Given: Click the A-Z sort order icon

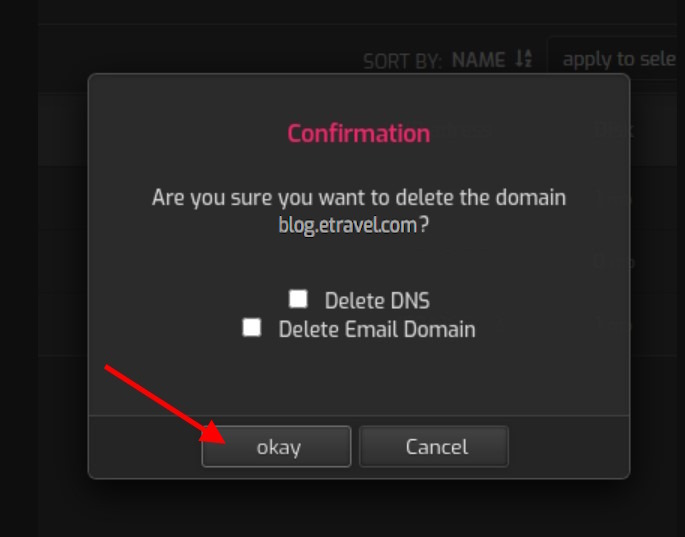Looking at the screenshot, I should click(523, 59).
